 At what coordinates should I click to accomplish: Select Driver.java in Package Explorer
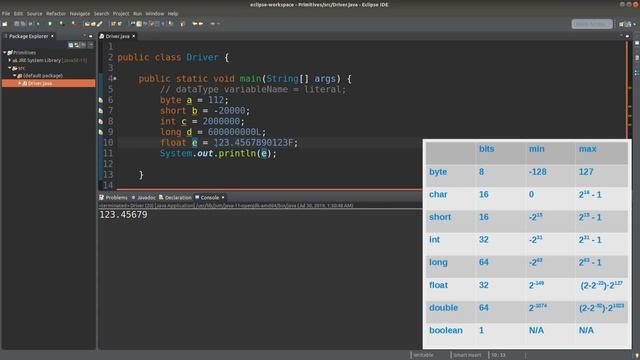pos(49,83)
